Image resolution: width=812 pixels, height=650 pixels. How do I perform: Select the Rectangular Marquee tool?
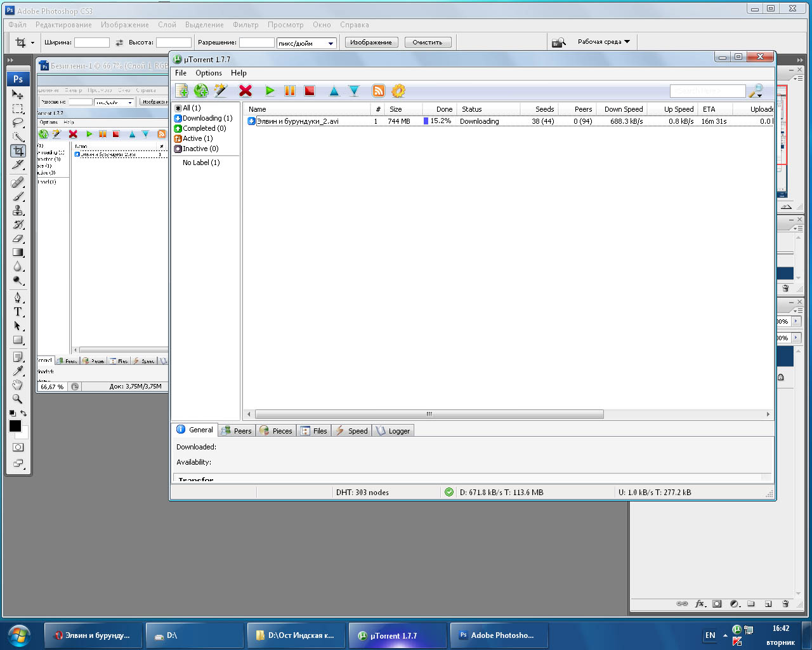(x=18, y=109)
